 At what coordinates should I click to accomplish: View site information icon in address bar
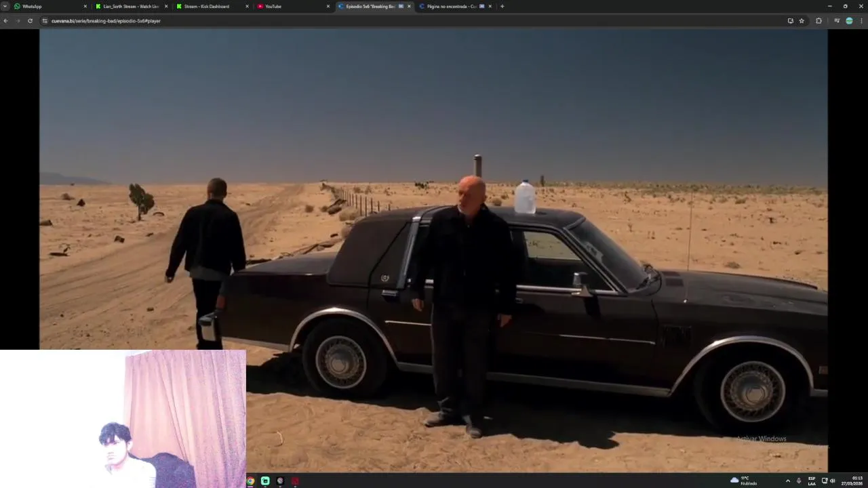(45, 21)
